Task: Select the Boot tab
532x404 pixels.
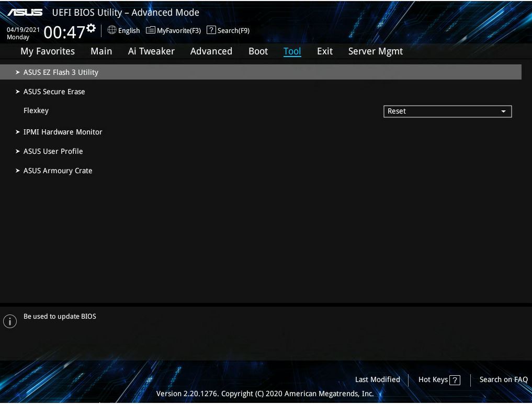Action: (x=258, y=51)
